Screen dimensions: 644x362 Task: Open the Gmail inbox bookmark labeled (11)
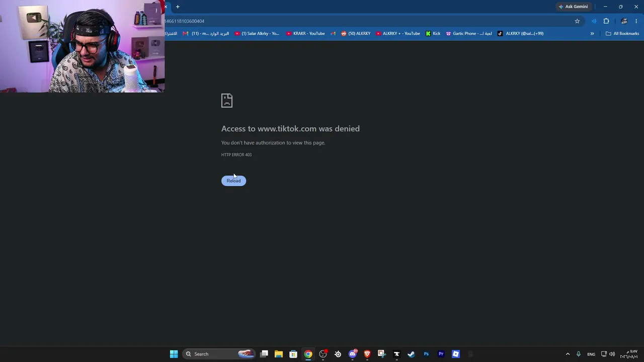pos(206,34)
